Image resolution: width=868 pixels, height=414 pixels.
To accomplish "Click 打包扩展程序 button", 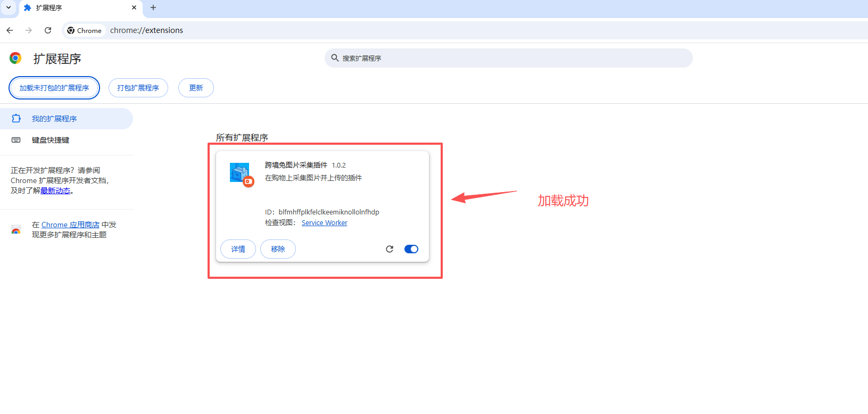I will coord(138,88).
